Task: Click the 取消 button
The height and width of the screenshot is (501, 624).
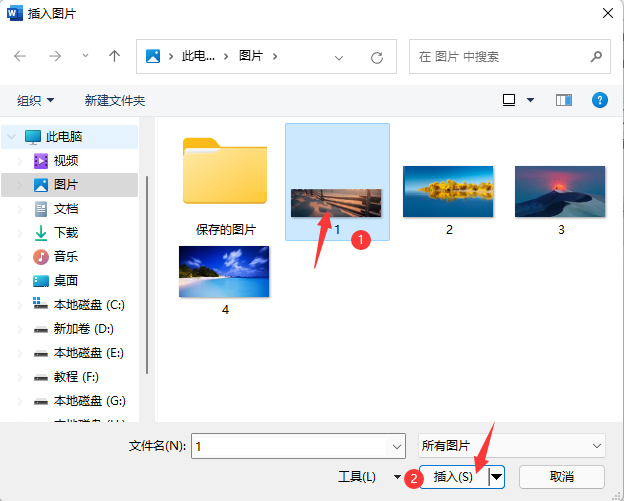Action: coord(562,477)
